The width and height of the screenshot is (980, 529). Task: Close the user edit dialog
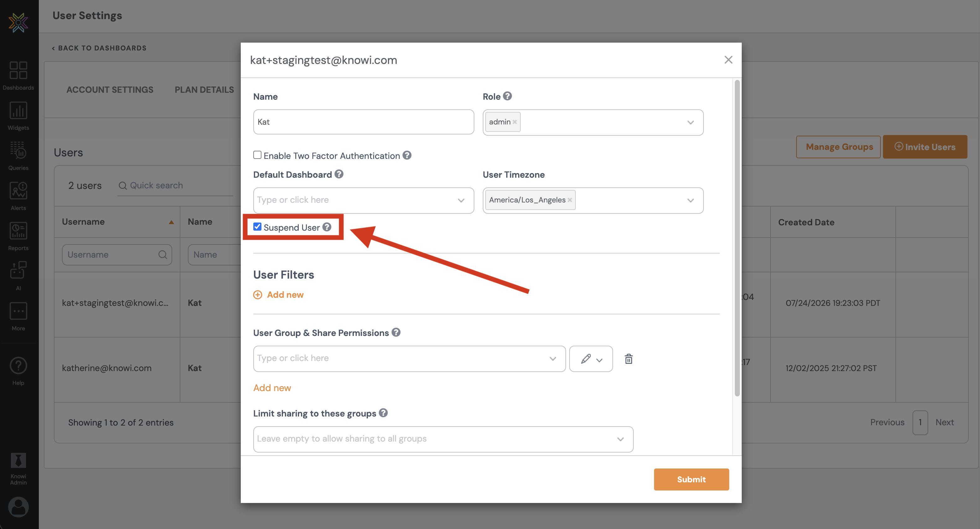(x=728, y=60)
